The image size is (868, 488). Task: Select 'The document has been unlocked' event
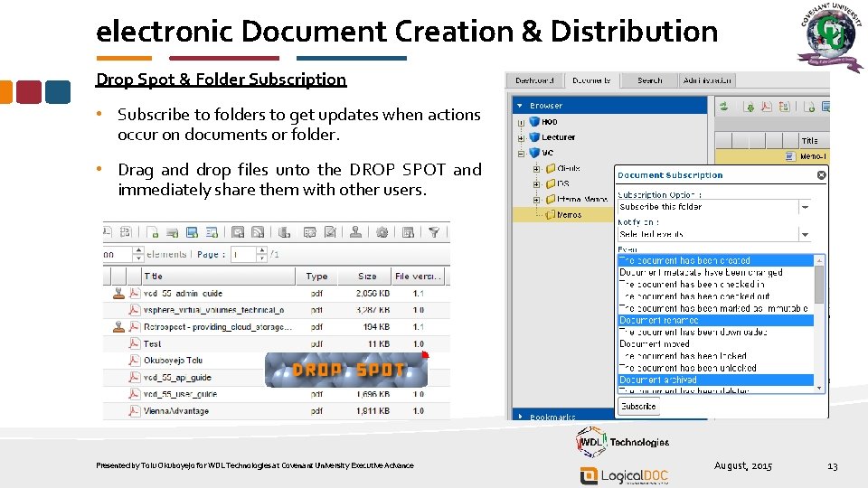coord(716,368)
